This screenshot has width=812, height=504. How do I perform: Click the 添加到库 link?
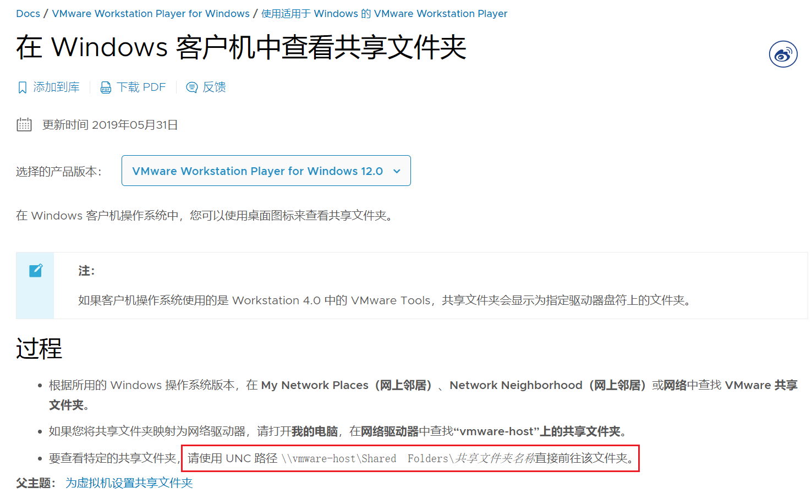56,87
